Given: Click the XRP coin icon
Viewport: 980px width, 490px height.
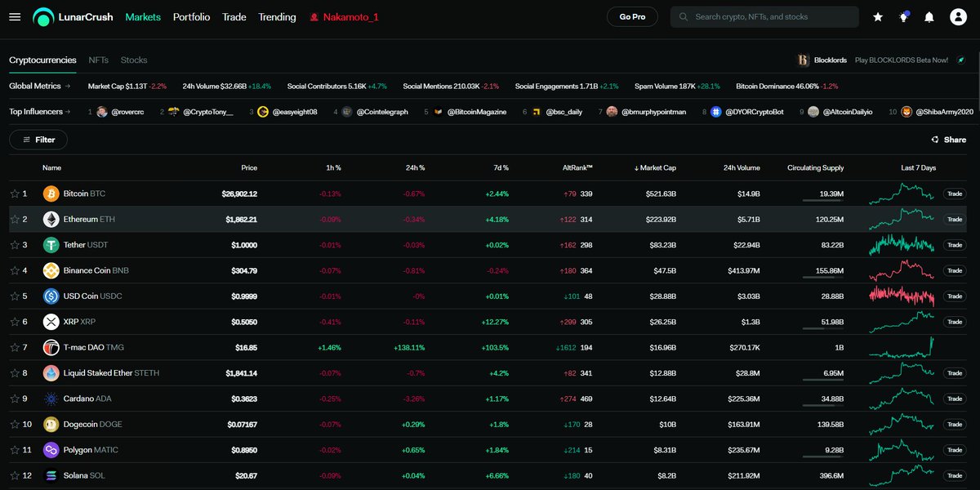Looking at the screenshot, I should point(51,322).
